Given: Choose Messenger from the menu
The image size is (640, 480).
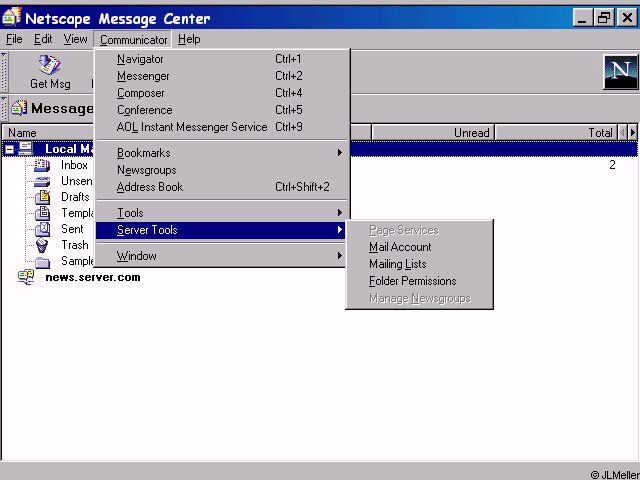Looking at the screenshot, I should click(x=222, y=76).
